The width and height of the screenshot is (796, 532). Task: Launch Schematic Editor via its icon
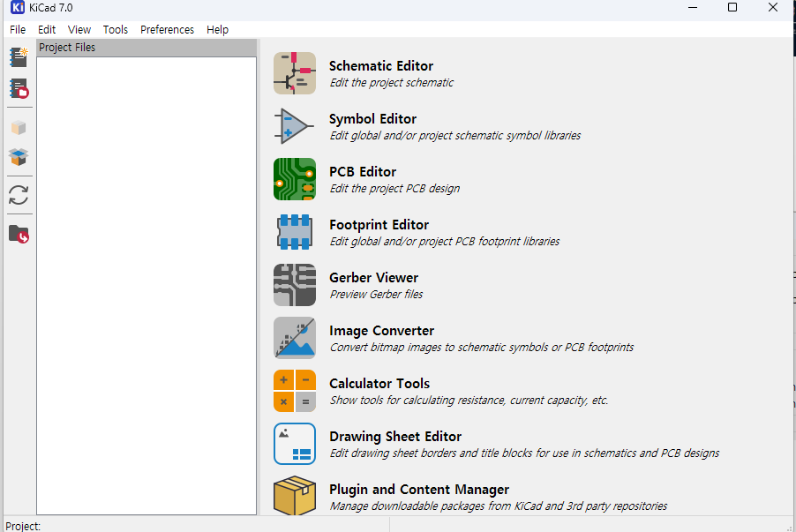[295, 73]
